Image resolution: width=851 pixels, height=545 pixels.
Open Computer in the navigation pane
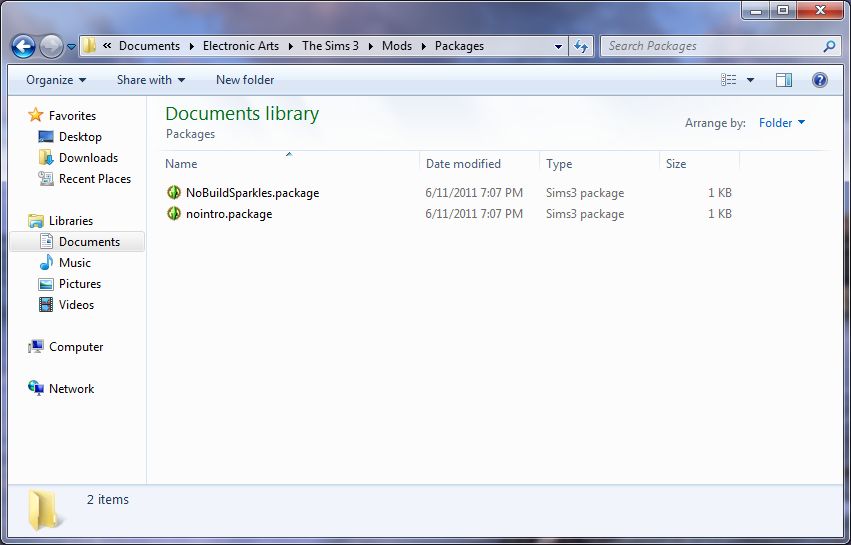[76, 347]
